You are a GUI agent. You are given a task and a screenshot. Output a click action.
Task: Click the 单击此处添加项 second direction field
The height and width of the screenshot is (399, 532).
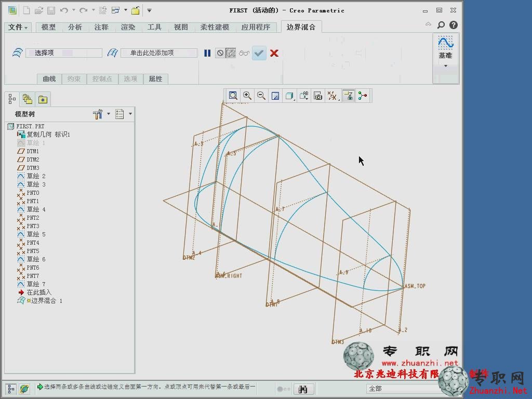tap(159, 53)
